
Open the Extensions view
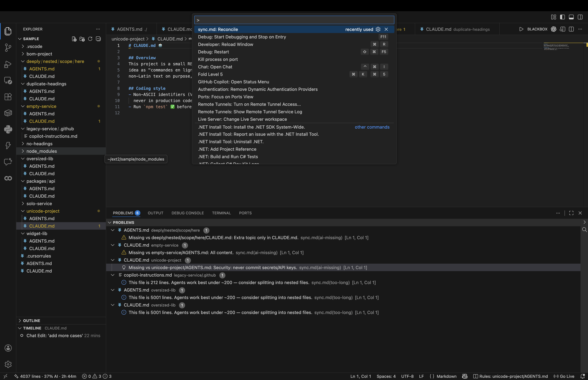[x=8, y=97]
